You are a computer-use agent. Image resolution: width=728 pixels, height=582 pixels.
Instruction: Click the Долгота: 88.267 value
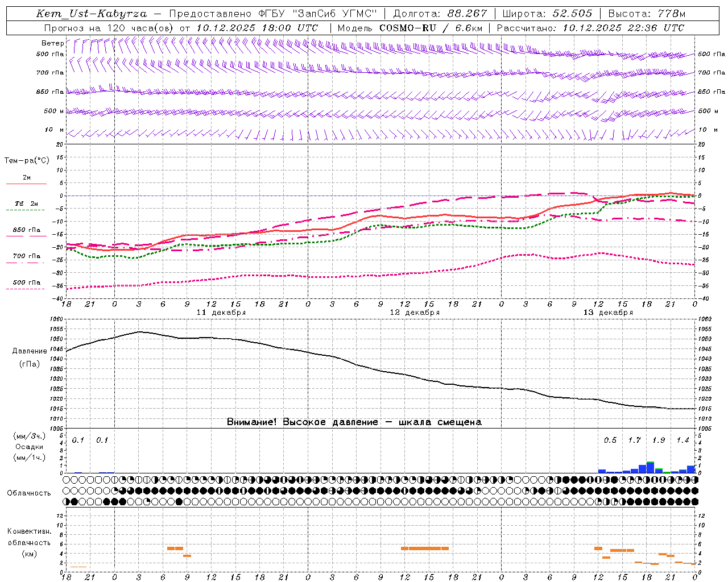pyautogui.click(x=440, y=14)
